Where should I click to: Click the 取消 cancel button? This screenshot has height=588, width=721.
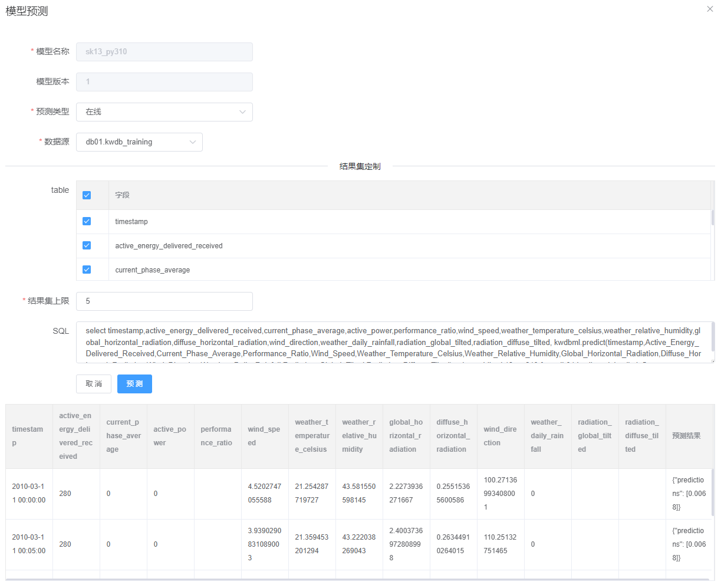tap(94, 384)
